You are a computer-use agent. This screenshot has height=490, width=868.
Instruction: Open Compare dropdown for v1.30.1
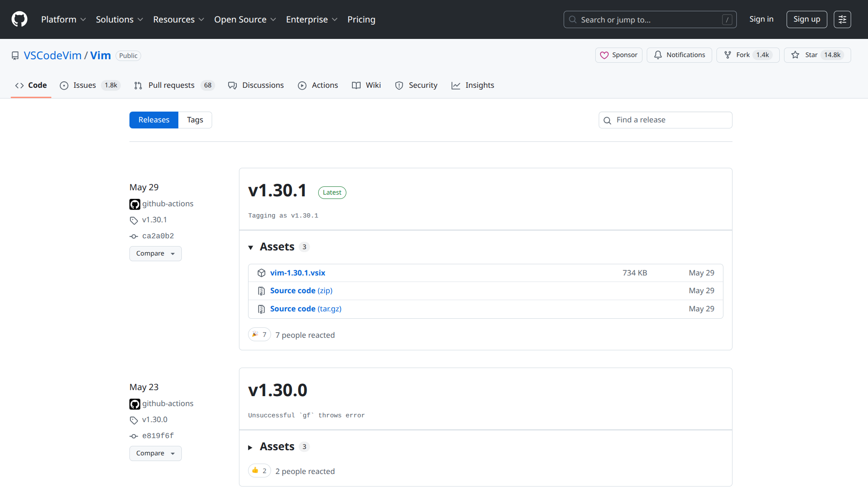pos(155,253)
